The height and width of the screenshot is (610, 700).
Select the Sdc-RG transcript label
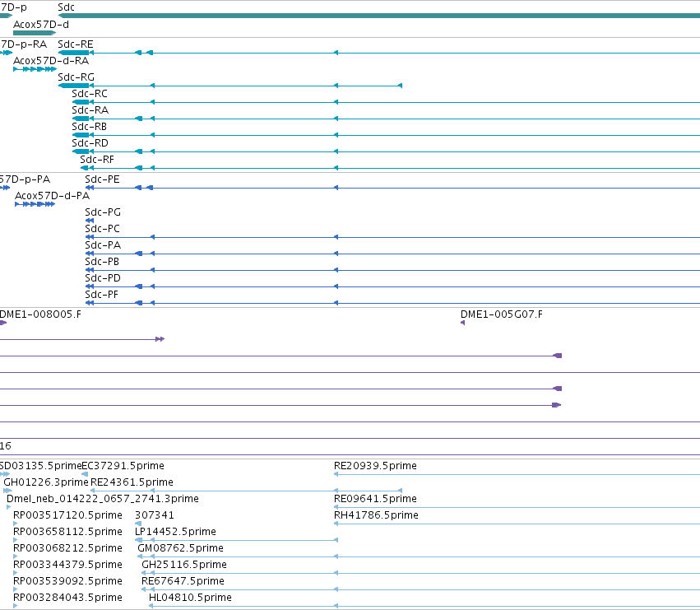point(76,77)
